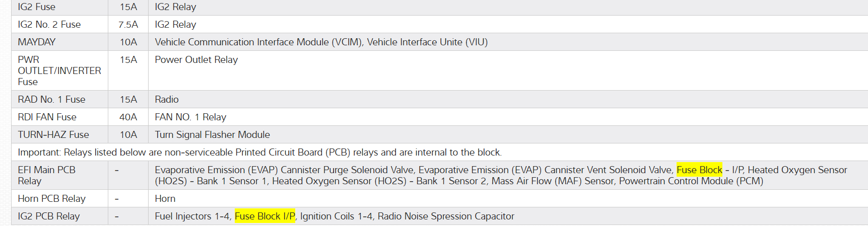Click "Horn" in the usage column
Viewport: 868px width, 226px height.
pyautogui.click(x=165, y=199)
